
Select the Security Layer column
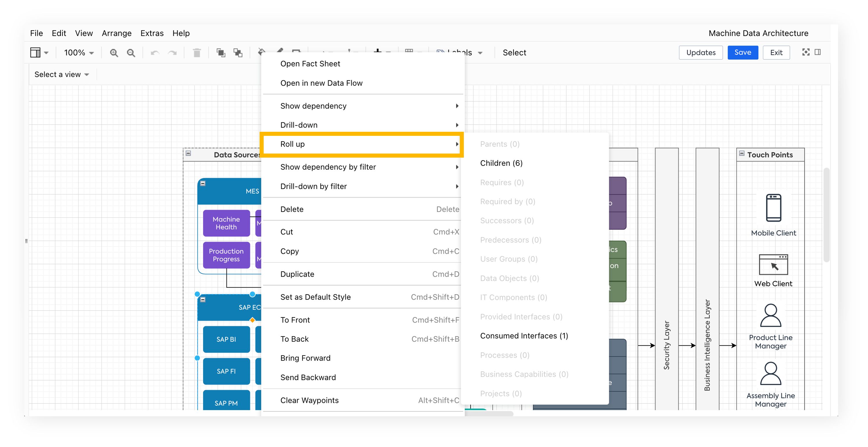tap(666, 279)
